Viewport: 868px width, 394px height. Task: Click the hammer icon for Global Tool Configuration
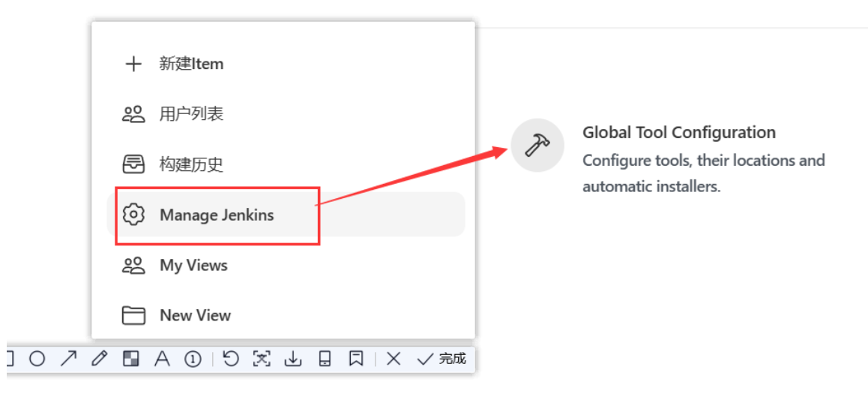pyautogui.click(x=537, y=146)
